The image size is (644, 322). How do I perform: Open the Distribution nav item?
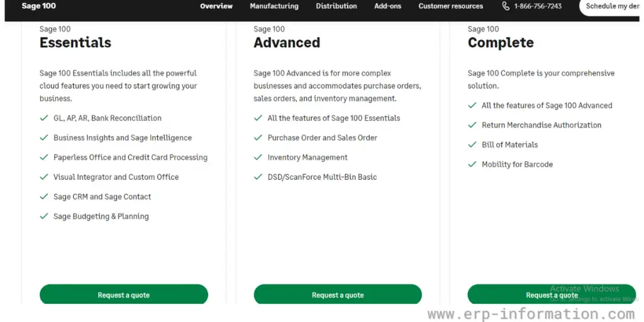click(336, 6)
